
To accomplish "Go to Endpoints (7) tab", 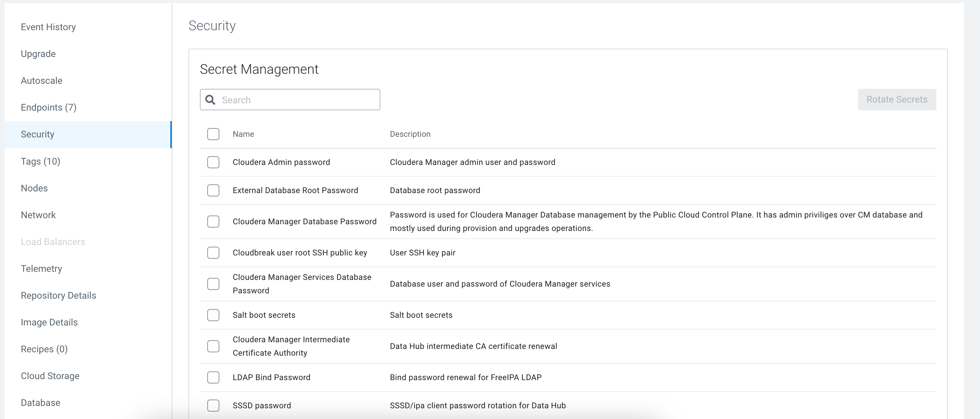I will (49, 108).
